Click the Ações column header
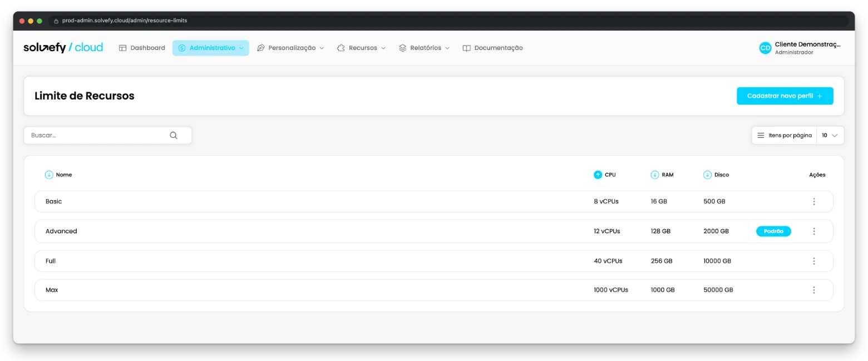 (817, 175)
